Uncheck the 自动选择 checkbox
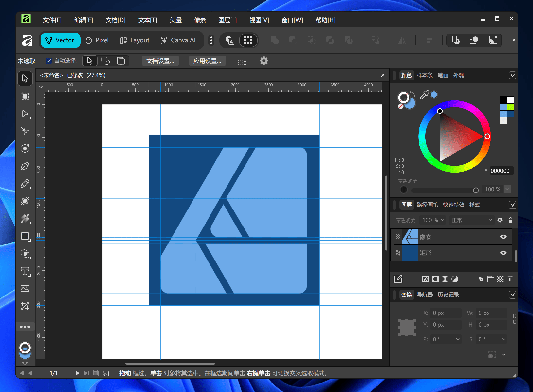Screen dimensions: 533x392 coord(49,61)
